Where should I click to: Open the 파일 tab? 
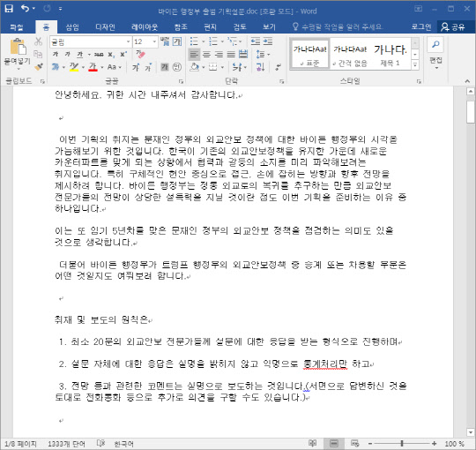17,27
